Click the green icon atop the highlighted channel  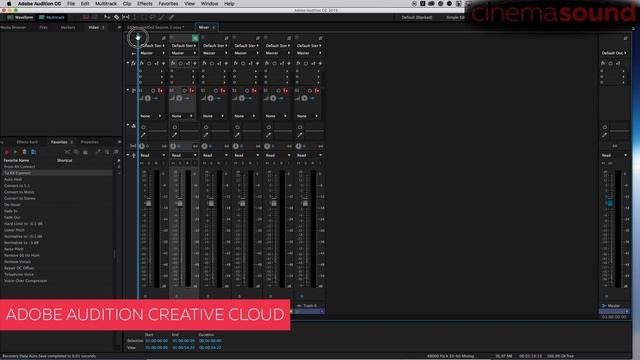click(x=195, y=38)
